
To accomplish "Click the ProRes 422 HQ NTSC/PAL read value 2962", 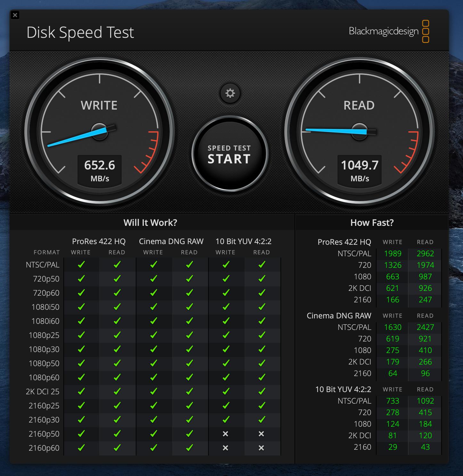I will (425, 254).
